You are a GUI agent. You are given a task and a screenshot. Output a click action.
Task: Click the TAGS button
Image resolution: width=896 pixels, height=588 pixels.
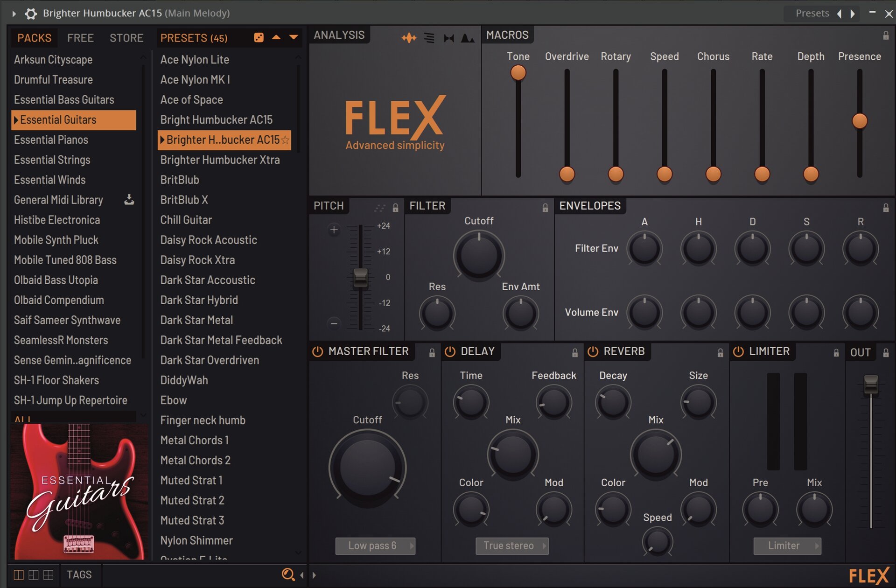coord(79,574)
